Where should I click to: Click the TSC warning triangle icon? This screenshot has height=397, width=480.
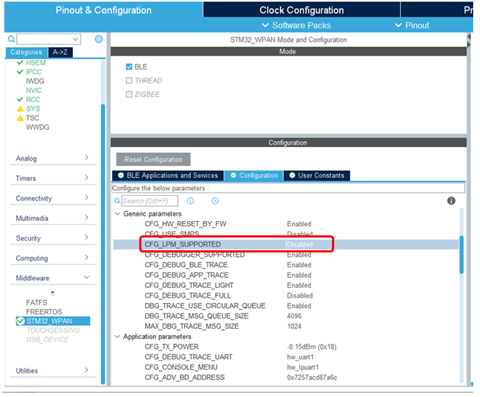pos(20,118)
